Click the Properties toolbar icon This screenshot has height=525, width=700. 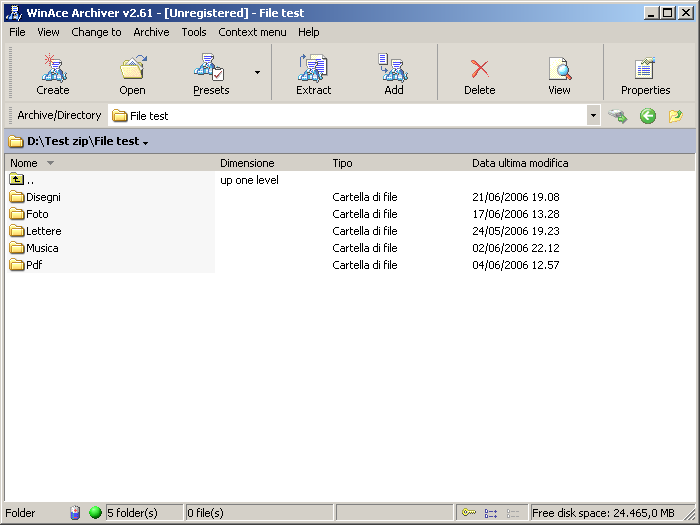[645, 69]
